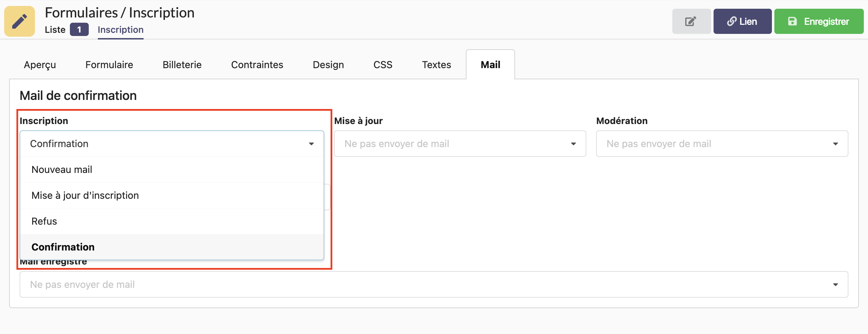
Task: Switch to the Aperçu tab
Action: pyautogui.click(x=40, y=65)
